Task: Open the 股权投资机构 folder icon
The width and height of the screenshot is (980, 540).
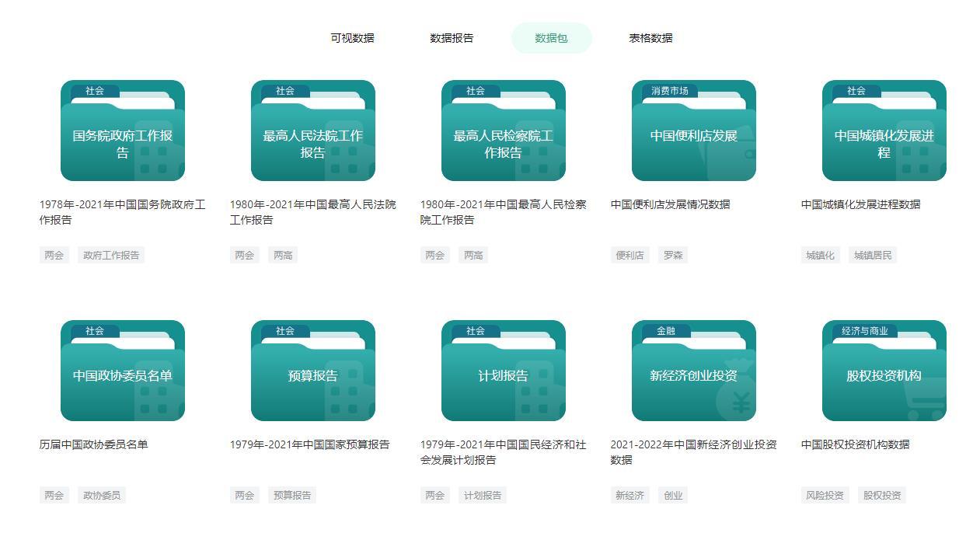Action: 884,371
